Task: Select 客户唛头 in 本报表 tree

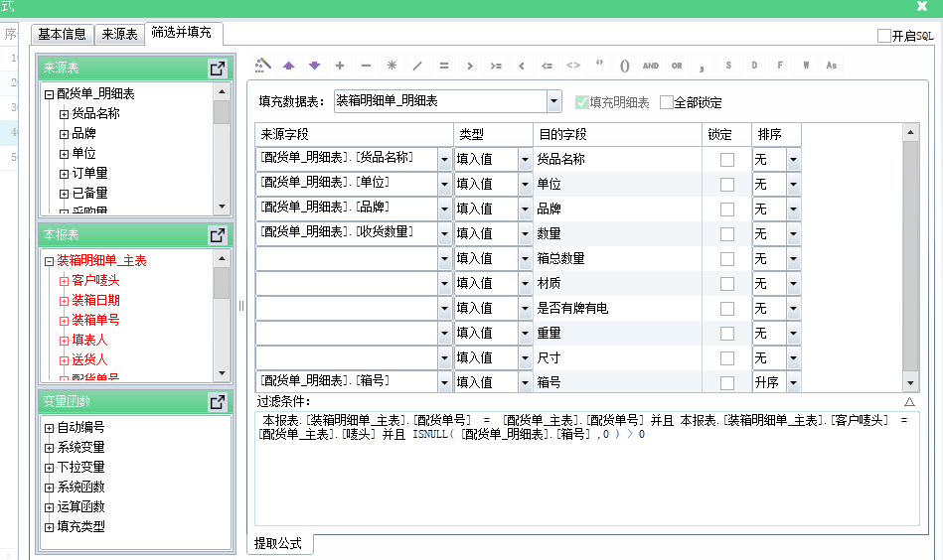Action: (95, 281)
